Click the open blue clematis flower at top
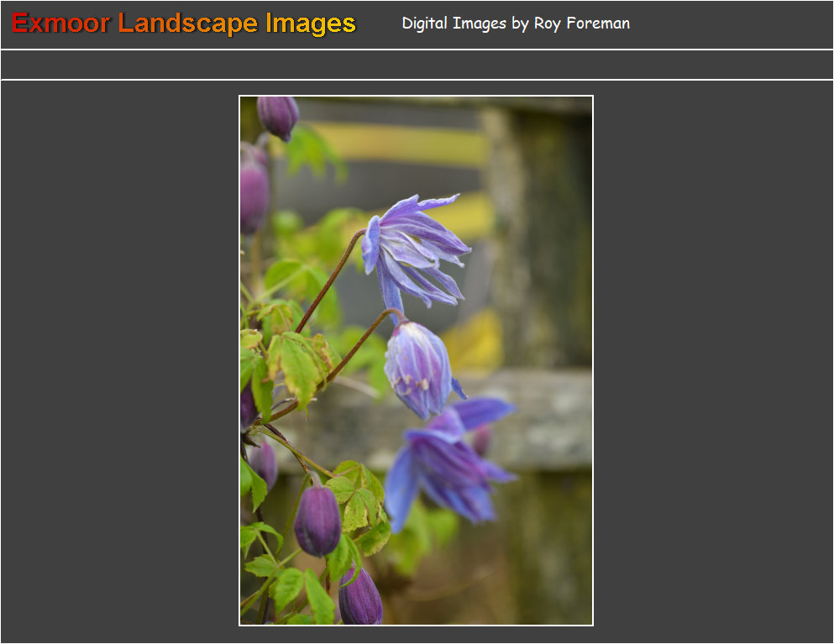This screenshot has width=834, height=644. [x=416, y=249]
